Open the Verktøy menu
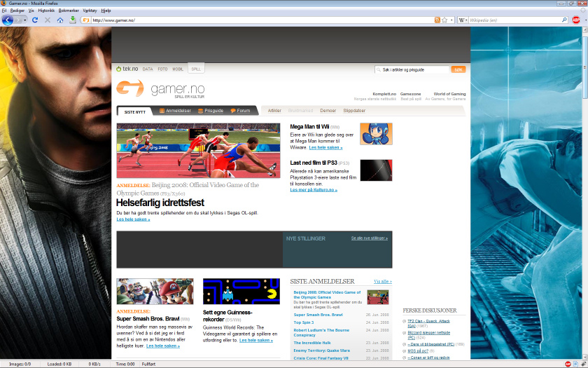 (90, 11)
